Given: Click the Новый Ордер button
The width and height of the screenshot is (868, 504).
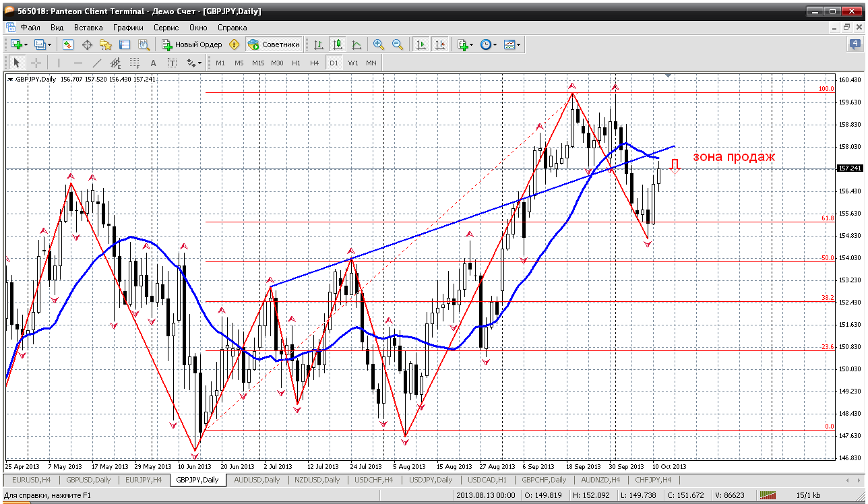Looking at the screenshot, I should (x=192, y=44).
